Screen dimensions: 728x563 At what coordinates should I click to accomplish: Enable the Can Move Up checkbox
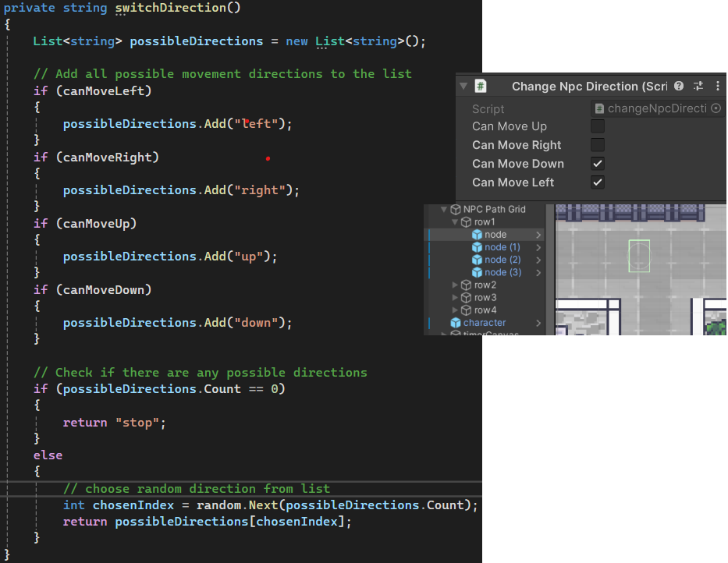coord(598,126)
